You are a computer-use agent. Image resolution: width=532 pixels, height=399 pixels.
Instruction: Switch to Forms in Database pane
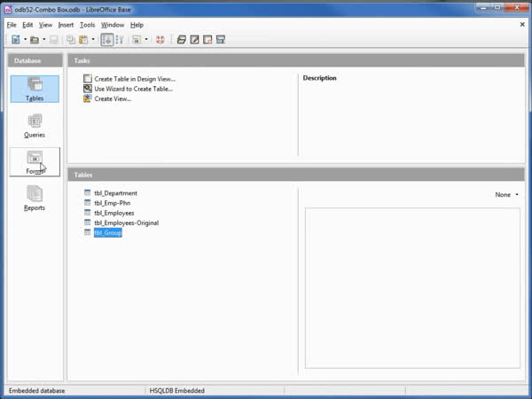click(x=35, y=162)
